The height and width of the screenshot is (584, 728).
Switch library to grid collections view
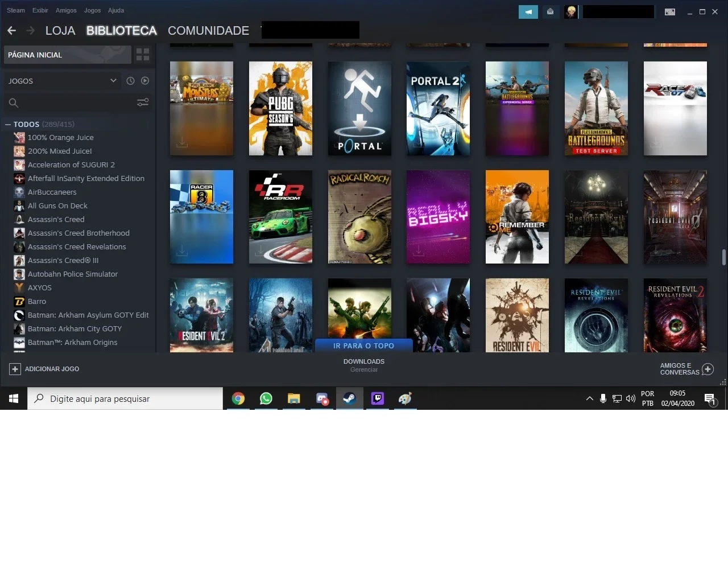[143, 55]
